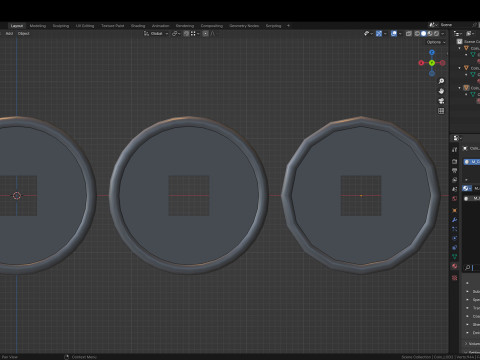Open Particle properties tab
The width and height of the screenshot is (480, 360).
(454, 229)
